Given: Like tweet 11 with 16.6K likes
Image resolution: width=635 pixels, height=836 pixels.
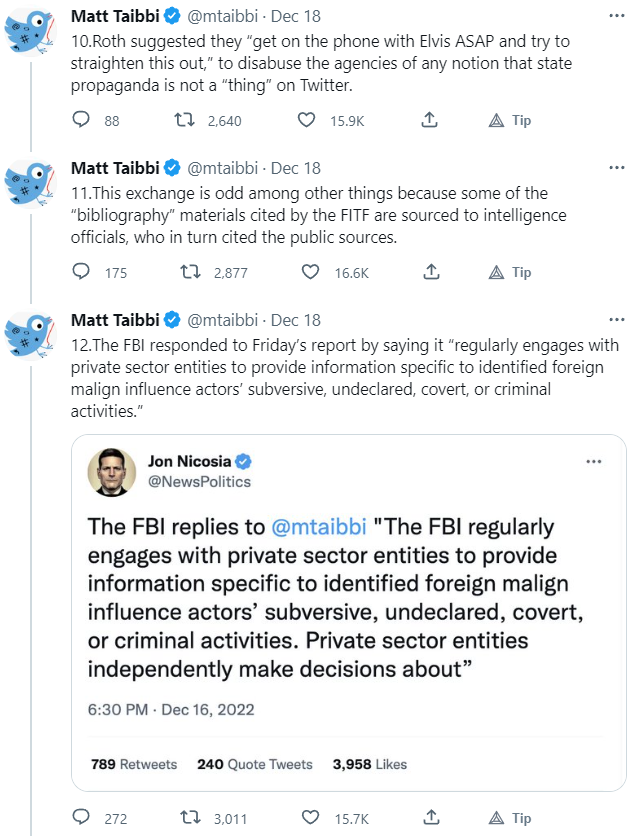Looking at the screenshot, I should (x=309, y=272).
